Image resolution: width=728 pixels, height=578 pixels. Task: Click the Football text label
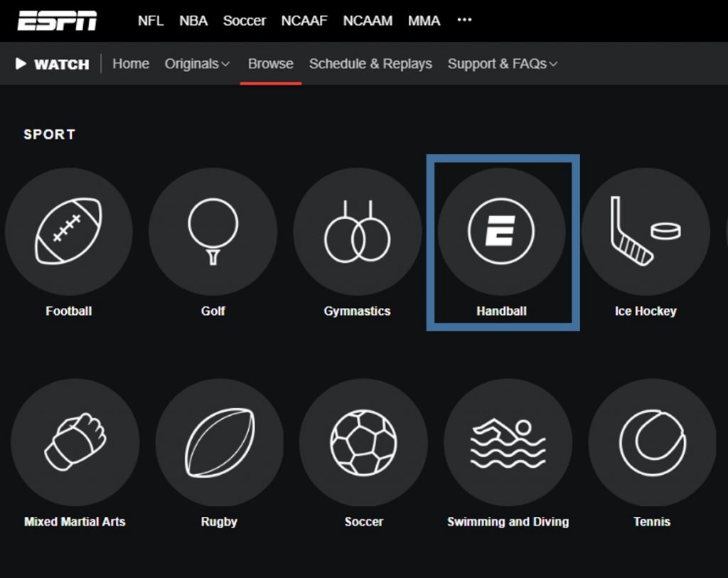tap(69, 311)
